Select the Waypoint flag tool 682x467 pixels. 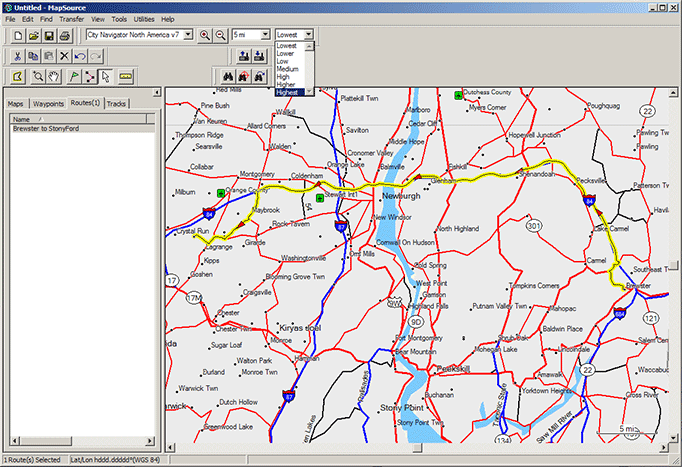(74, 77)
